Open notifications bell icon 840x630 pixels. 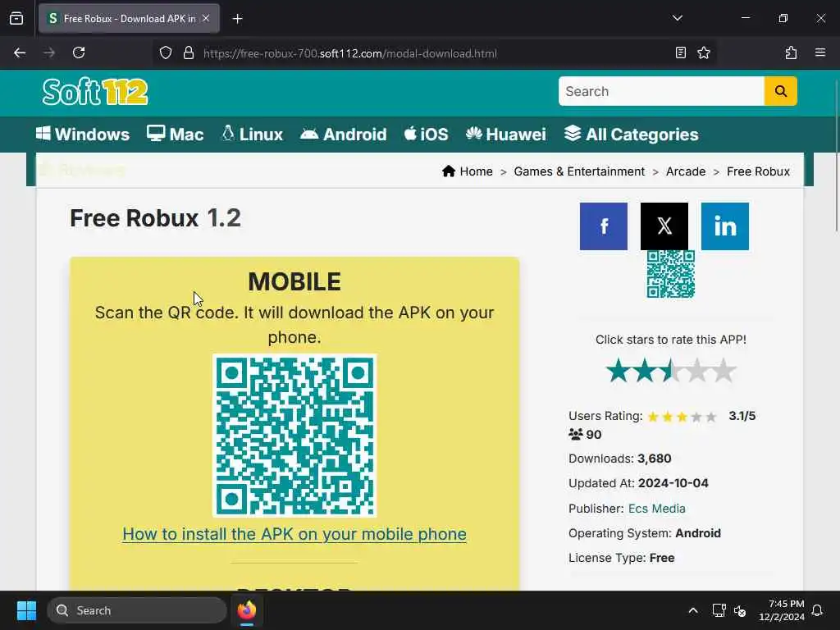(x=817, y=610)
